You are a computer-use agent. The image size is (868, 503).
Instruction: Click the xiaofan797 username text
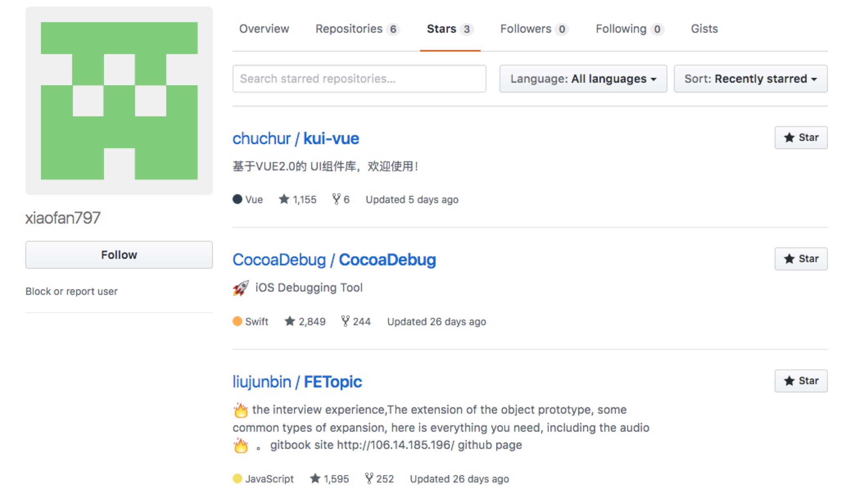click(63, 218)
